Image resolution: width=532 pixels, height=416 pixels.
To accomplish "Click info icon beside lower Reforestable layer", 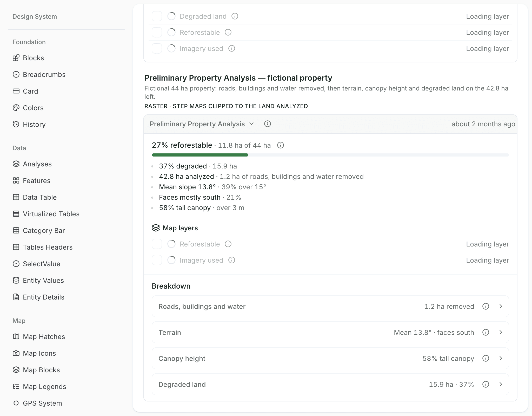I will point(228,244).
